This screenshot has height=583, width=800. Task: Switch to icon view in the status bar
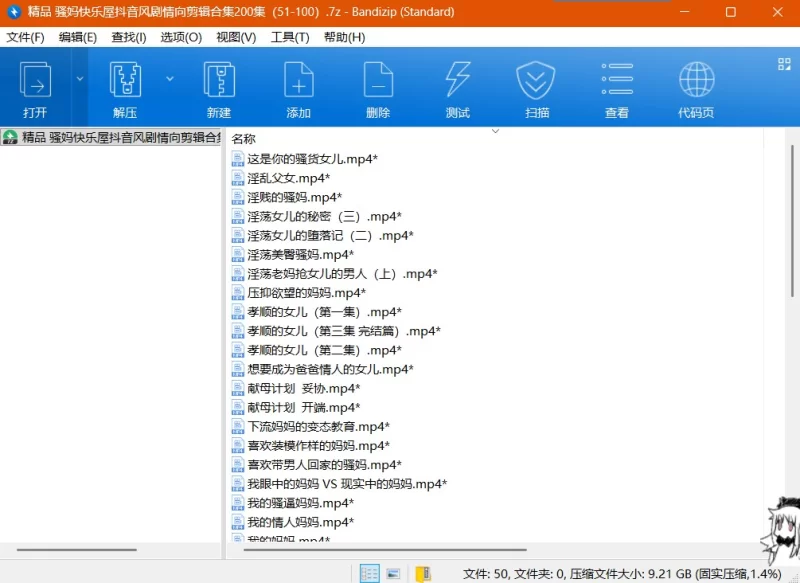click(x=393, y=574)
